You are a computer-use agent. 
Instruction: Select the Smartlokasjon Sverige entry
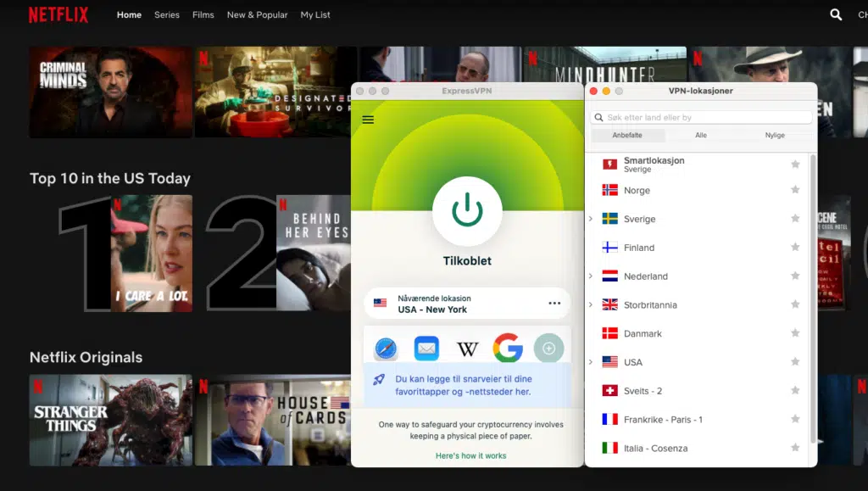698,165
